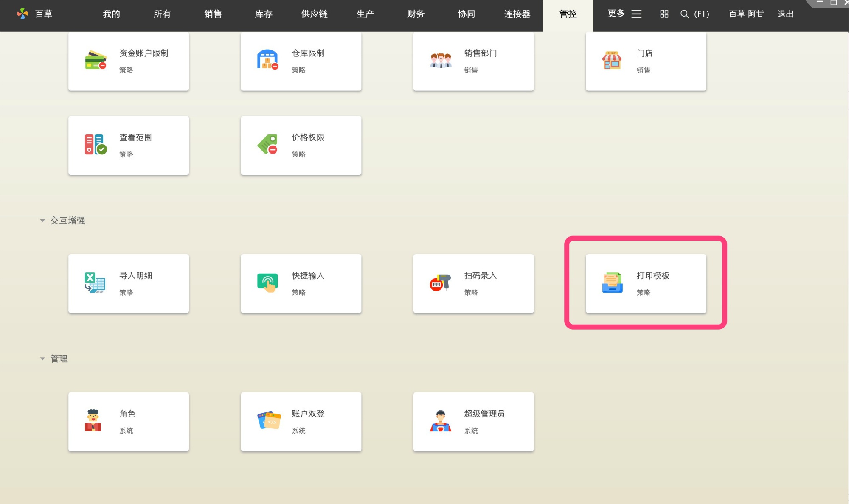Switch to the 我的 tab
This screenshot has height=504, width=849.
tap(112, 14)
